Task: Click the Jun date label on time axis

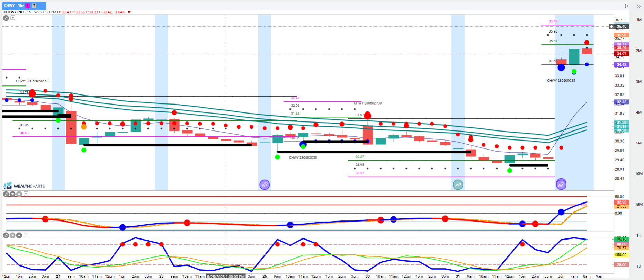Action: (561, 276)
